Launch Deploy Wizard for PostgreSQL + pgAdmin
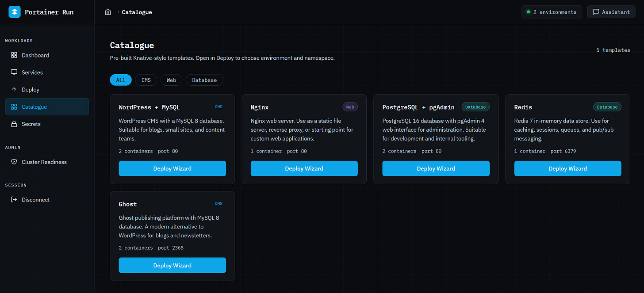Image resolution: width=644 pixels, height=293 pixels. pos(436,168)
